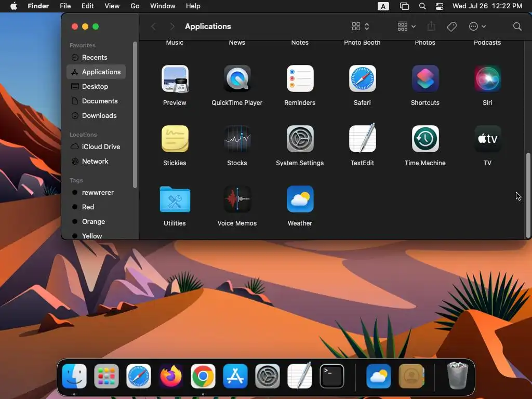Open the Action ellipsis dropdown menu
The width and height of the screenshot is (532, 399).
pyautogui.click(x=477, y=26)
